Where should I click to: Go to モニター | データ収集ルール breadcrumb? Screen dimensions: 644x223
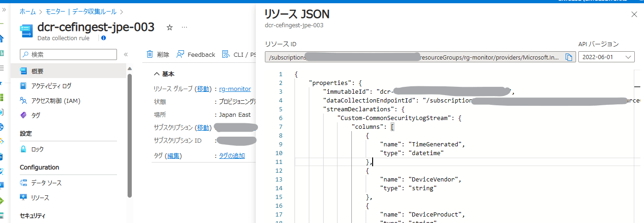click(81, 11)
